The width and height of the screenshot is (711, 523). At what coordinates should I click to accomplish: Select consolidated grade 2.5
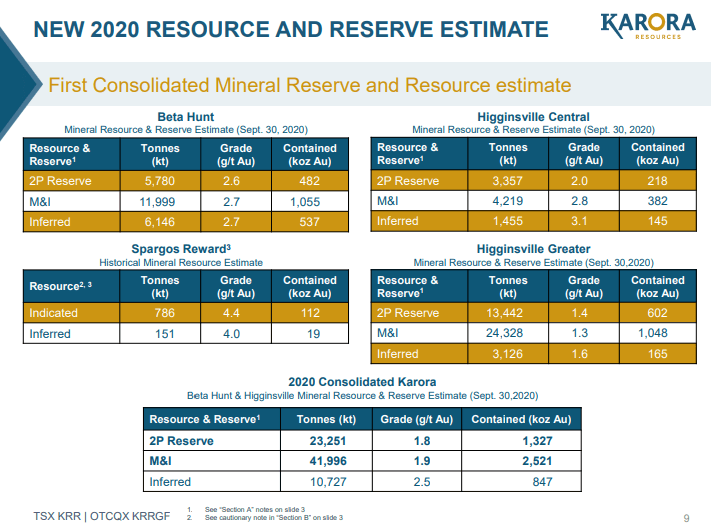pyautogui.click(x=422, y=482)
